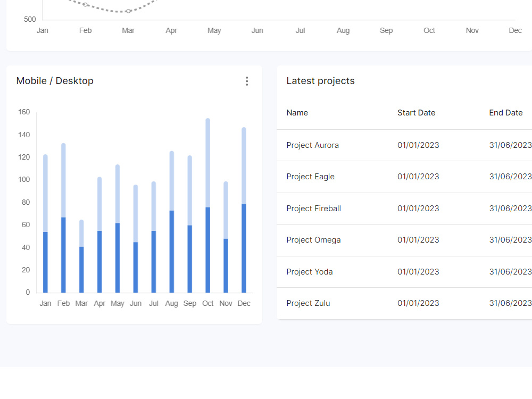The width and height of the screenshot is (532, 399).
Task: Click the Mobile / Desktop card title
Action: (55, 81)
